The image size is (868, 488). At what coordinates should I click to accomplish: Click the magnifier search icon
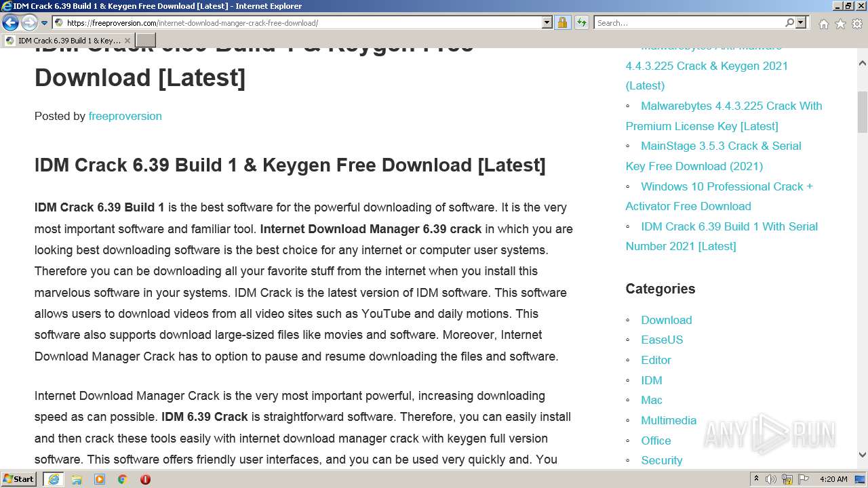789,23
